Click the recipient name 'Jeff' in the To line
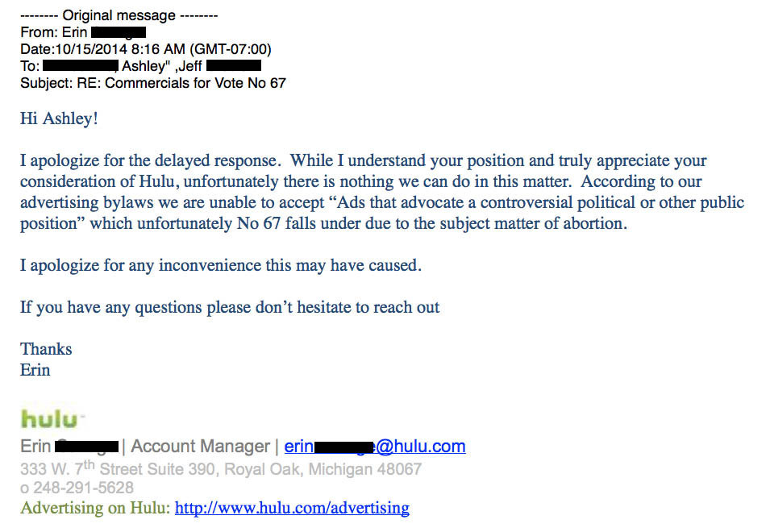 tap(190, 66)
